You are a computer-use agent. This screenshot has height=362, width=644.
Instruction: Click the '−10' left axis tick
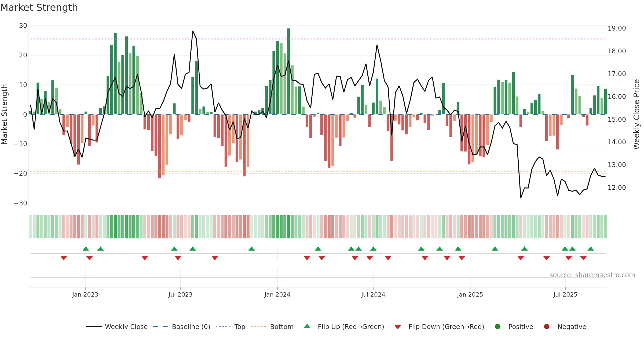click(x=21, y=144)
